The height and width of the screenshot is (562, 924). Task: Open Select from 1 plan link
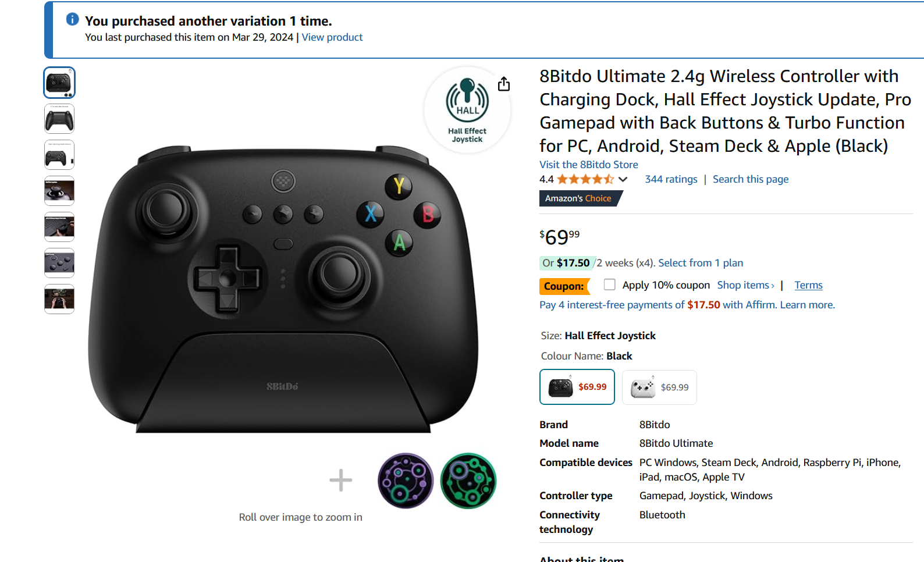click(x=701, y=263)
